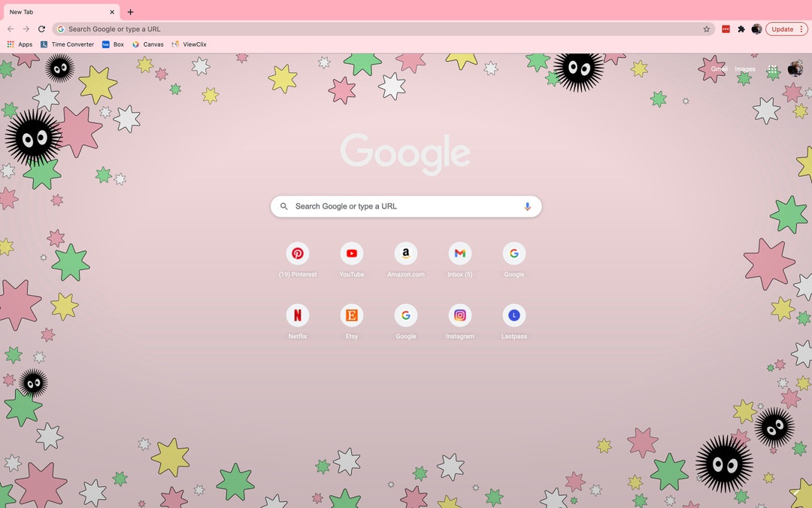The image size is (812, 508).
Task: Open the Lastpass shortcut
Action: point(514,315)
